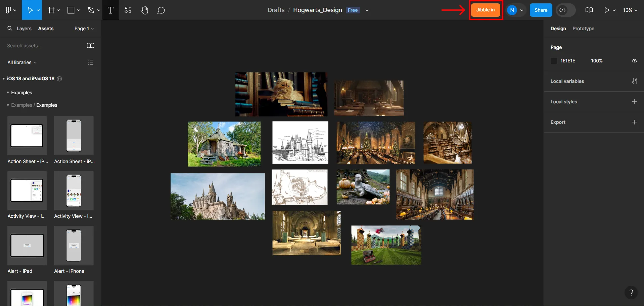Switch to the Layers tab
Viewport: 644px width, 306px height.
click(24, 29)
